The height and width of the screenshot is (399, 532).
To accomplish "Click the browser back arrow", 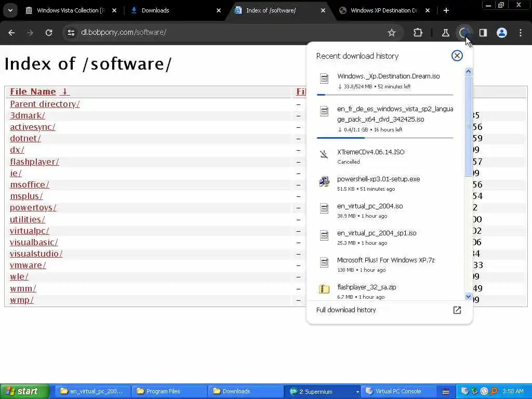I will [x=11, y=33].
